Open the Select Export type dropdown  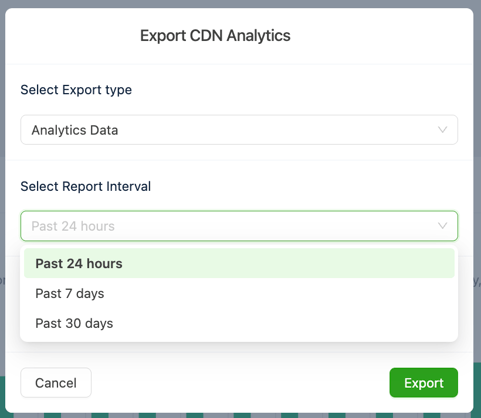coord(239,130)
